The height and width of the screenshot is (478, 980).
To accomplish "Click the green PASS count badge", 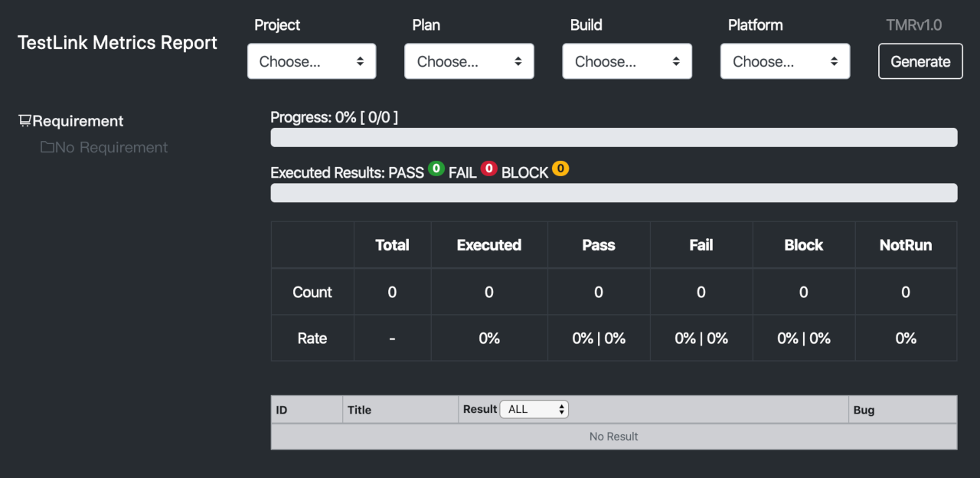I will [x=436, y=169].
